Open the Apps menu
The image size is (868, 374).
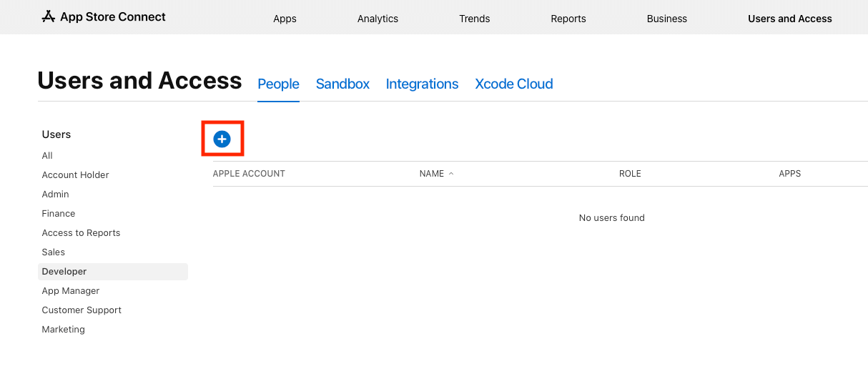point(285,19)
